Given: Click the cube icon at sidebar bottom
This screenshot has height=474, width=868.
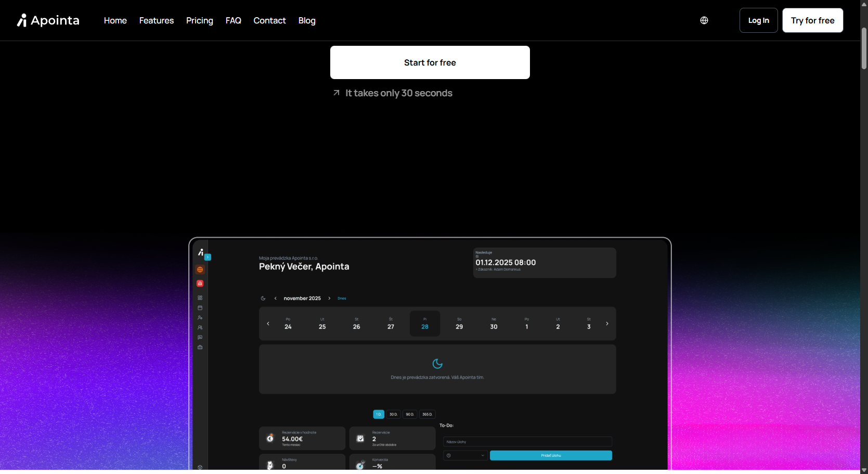Looking at the screenshot, I should click(x=200, y=467).
